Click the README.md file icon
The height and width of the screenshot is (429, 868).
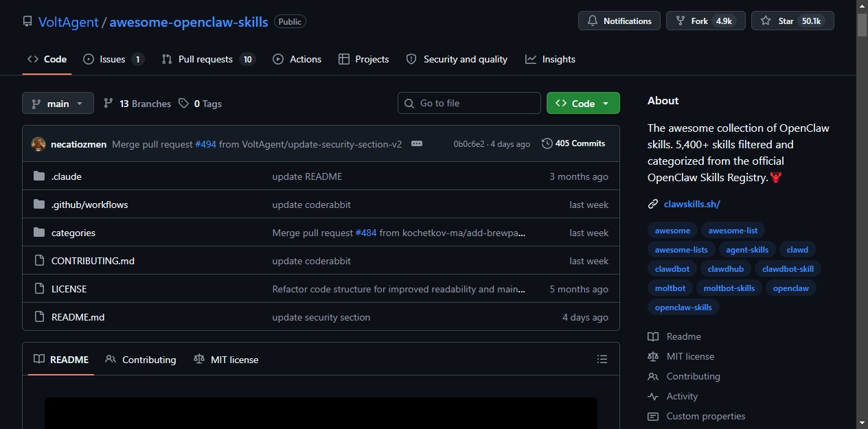39,317
